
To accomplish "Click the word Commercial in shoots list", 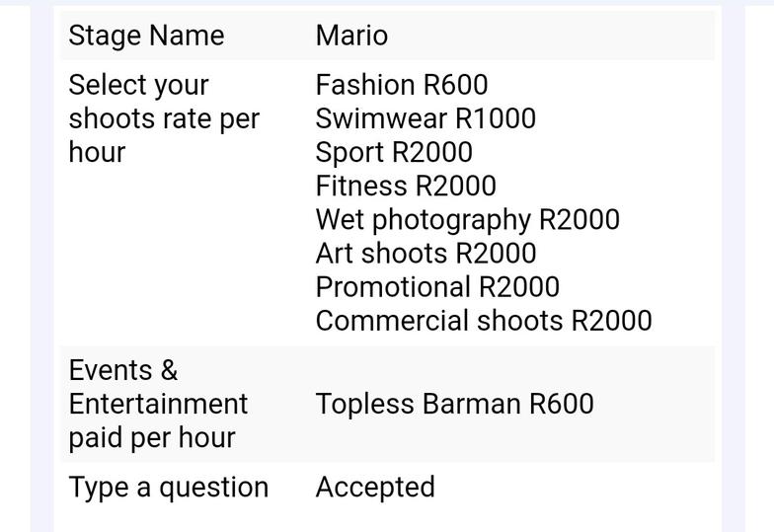I will tap(391, 321).
